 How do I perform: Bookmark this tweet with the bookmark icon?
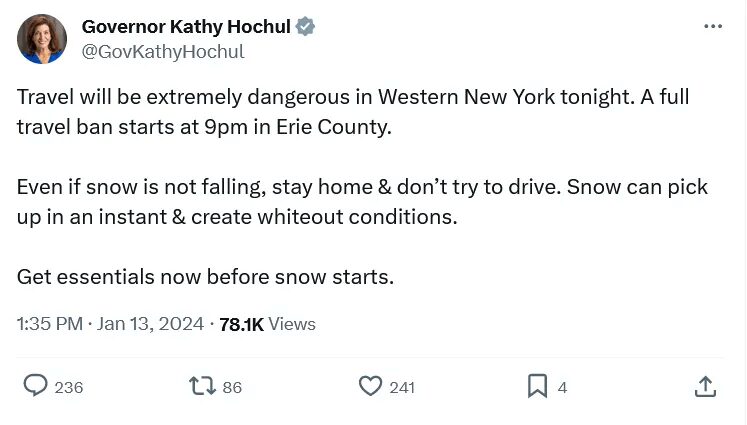point(537,386)
